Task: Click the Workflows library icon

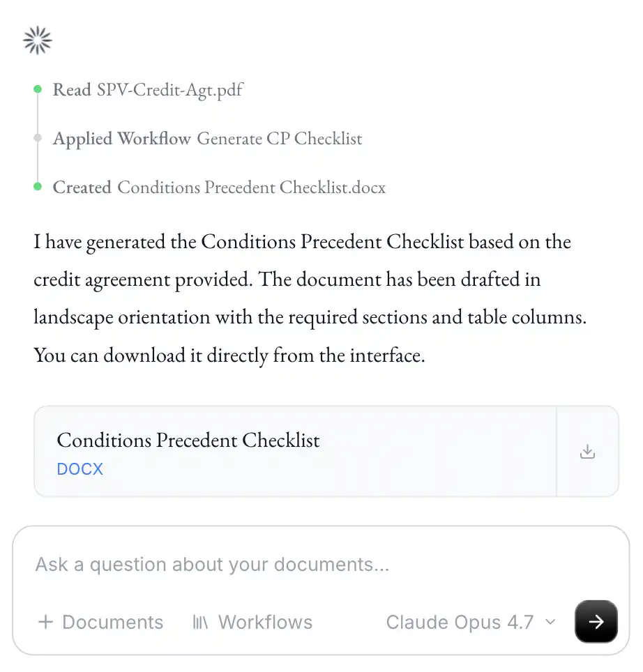Action: tap(200, 622)
